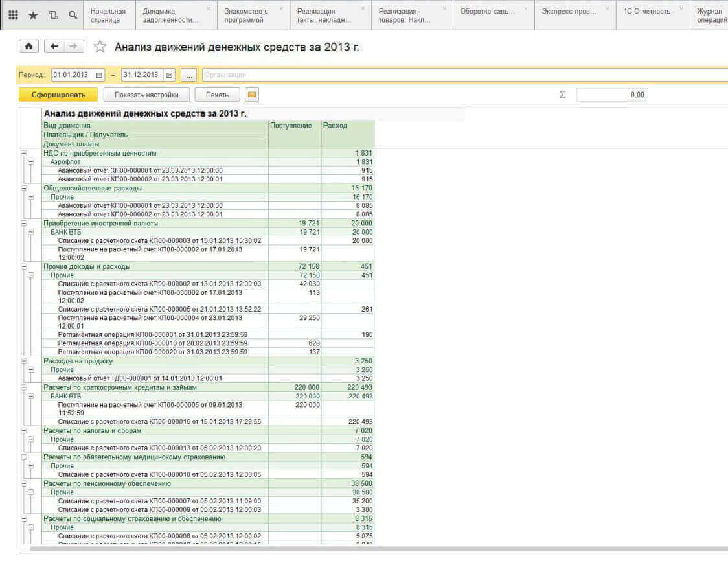Switch to the '1С-Отчетность' tab
The height and width of the screenshot is (565, 728).
643,12
